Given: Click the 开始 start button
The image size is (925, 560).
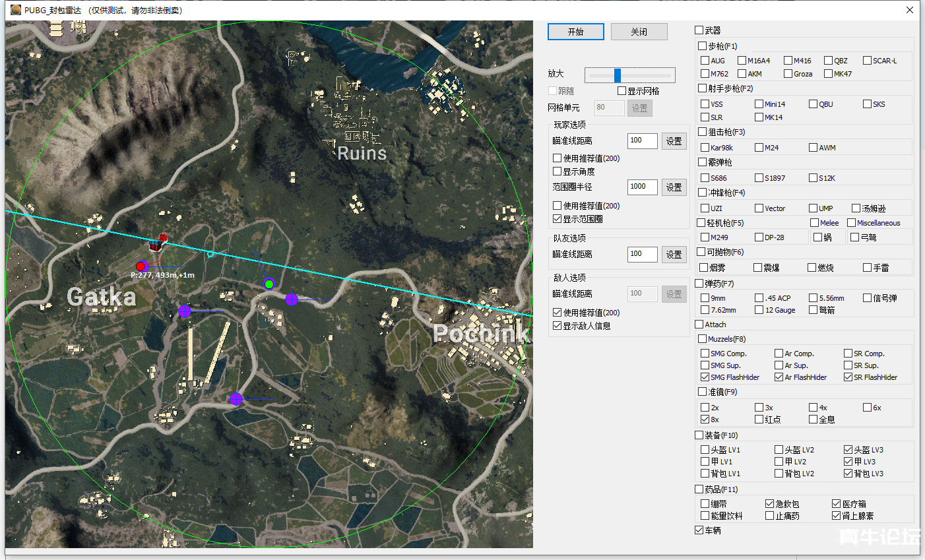Looking at the screenshot, I should 575,32.
